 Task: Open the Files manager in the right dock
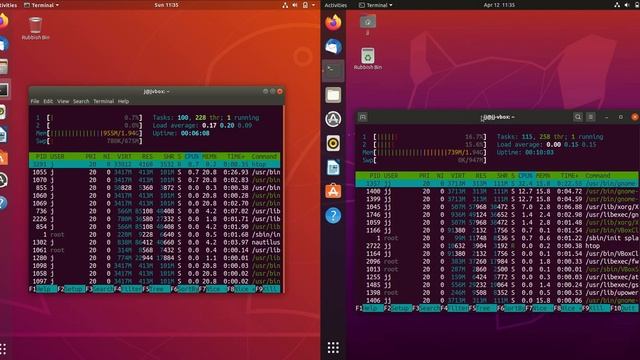[x=333, y=95]
